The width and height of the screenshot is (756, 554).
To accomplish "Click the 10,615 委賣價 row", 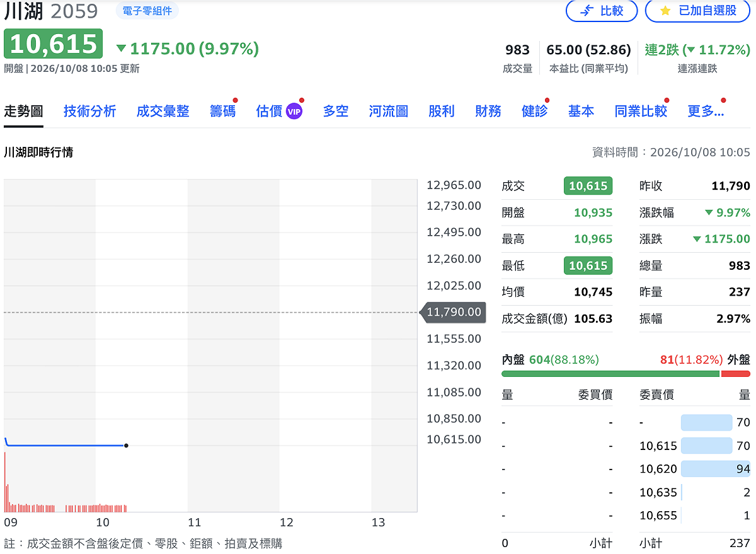I will [x=695, y=446].
